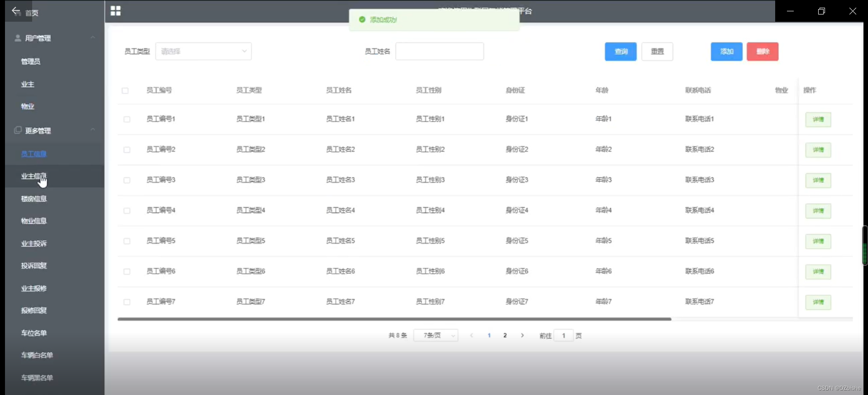868x395 pixels.
Task: Check the row for 员工编号5
Action: pos(127,241)
